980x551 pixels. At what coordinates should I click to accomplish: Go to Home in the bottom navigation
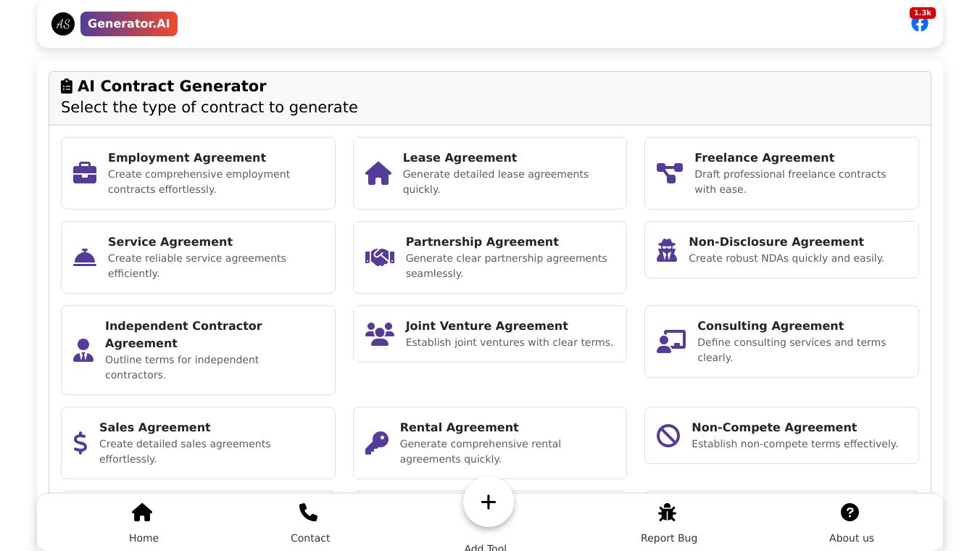click(144, 523)
